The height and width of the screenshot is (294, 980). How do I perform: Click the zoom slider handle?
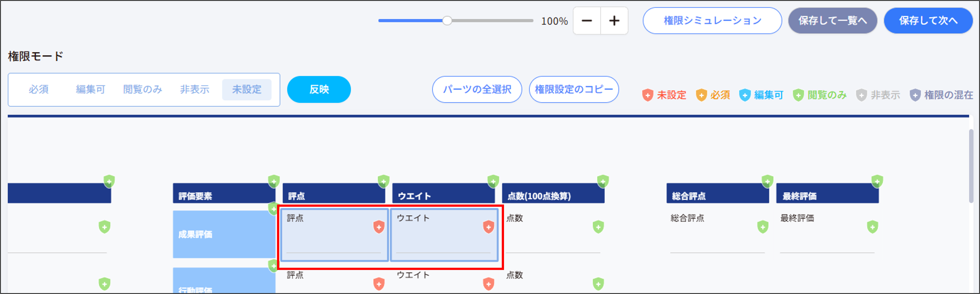point(447,20)
